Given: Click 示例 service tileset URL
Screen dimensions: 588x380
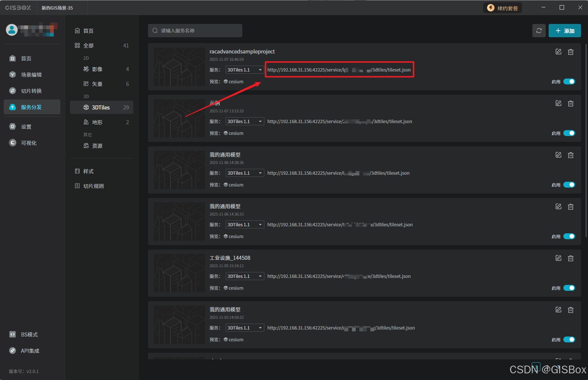Looking at the screenshot, I should [340, 121].
